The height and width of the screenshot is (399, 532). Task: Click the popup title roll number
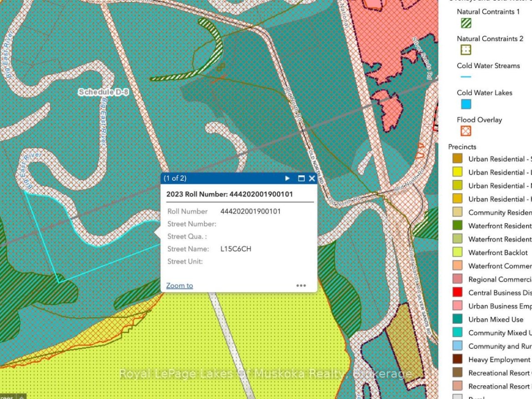point(230,194)
